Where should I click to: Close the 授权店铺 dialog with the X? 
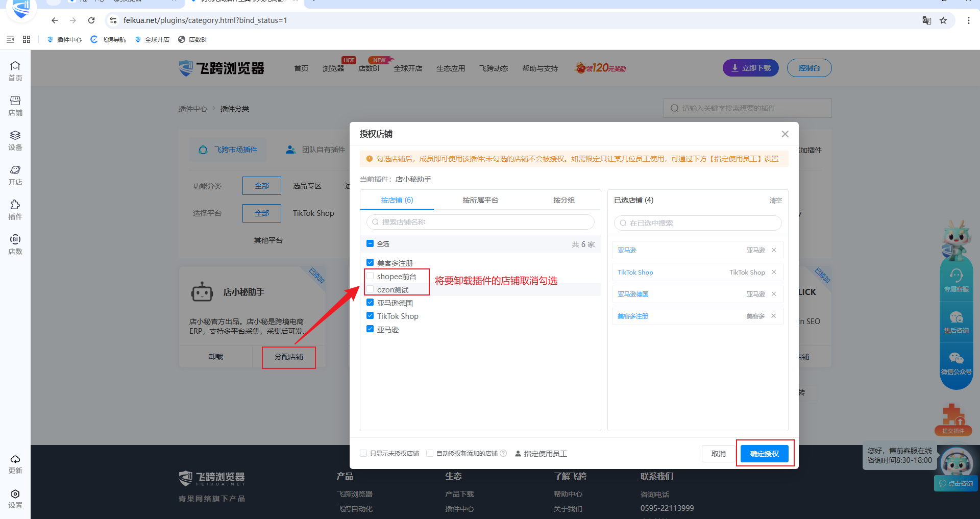785,134
